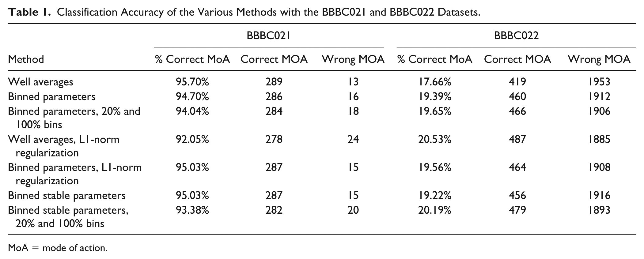
Task: Click the 20.53% value
Action: click(435, 139)
